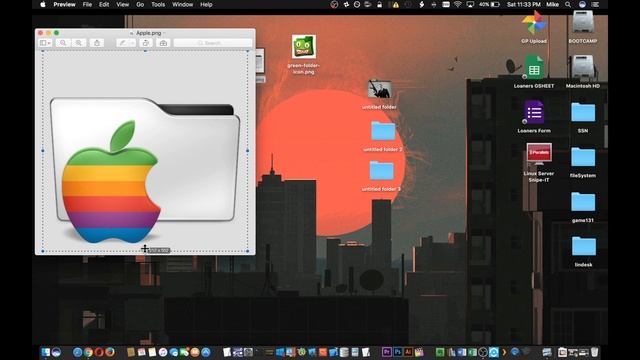640x360 pixels.
Task: Select the Loaners Form file icon
Action: pyautogui.click(x=534, y=113)
